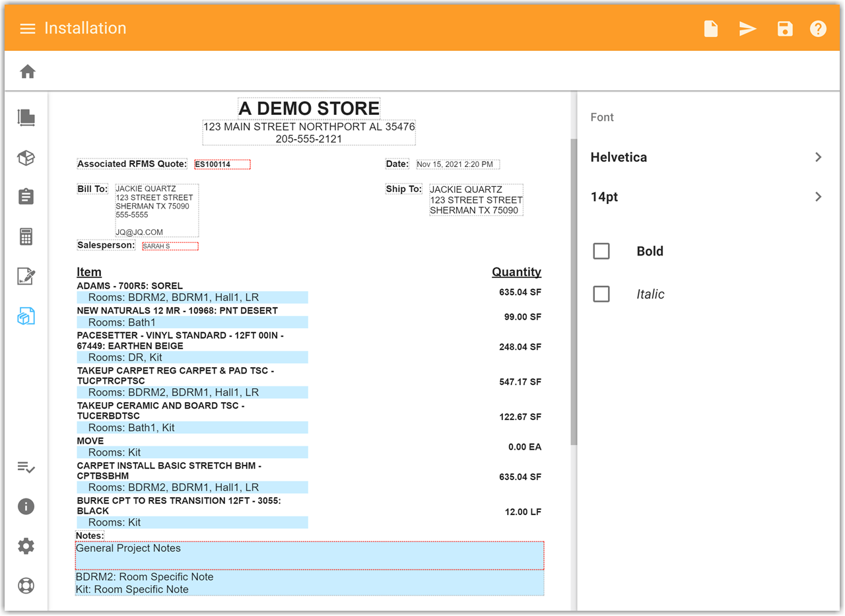Click the Associated RFMS Quote label
Screen dimensions: 845x616
(132, 164)
